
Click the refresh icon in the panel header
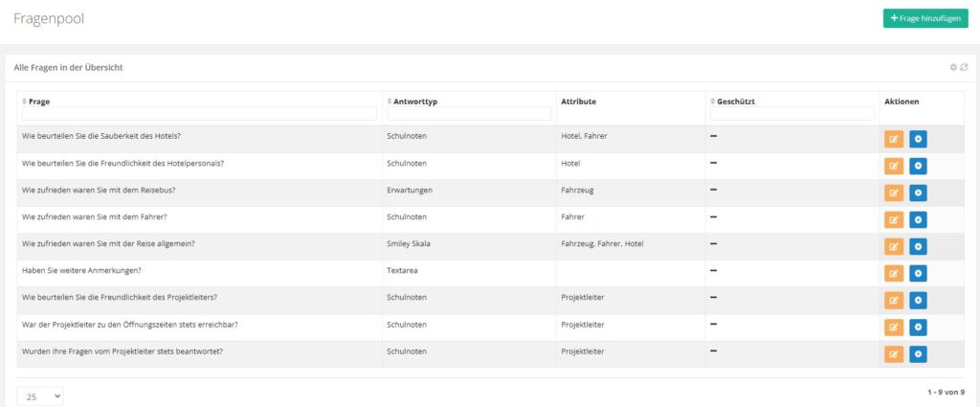(x=964, y=67)
